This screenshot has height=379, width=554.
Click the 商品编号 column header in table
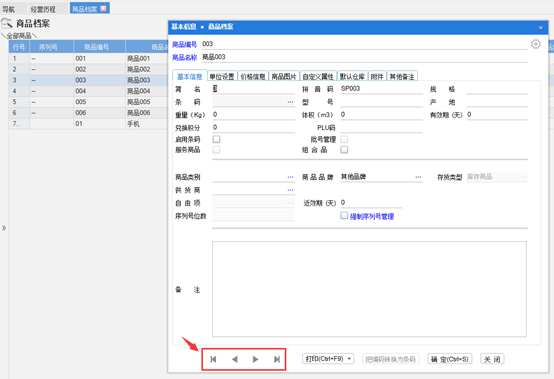99,47
